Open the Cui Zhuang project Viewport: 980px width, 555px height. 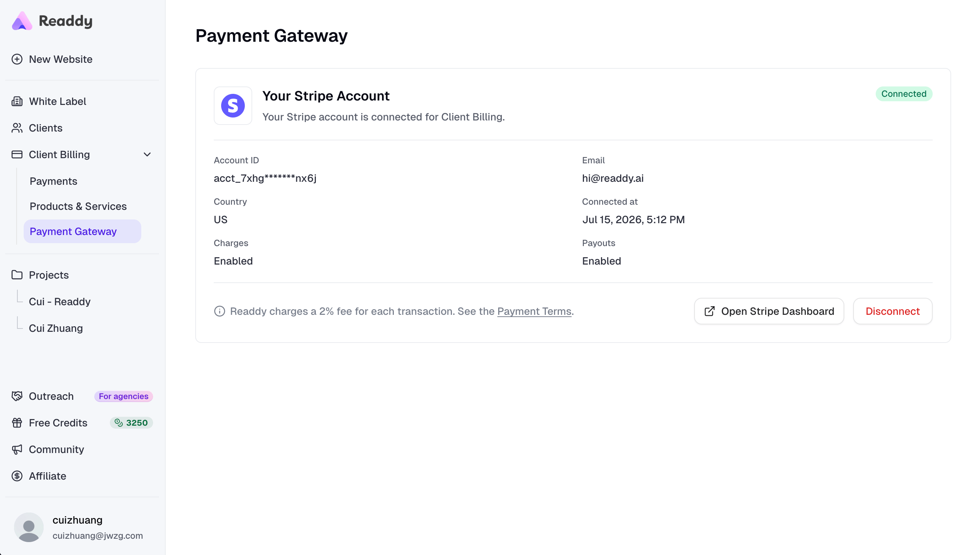click(x=56, y=328)
